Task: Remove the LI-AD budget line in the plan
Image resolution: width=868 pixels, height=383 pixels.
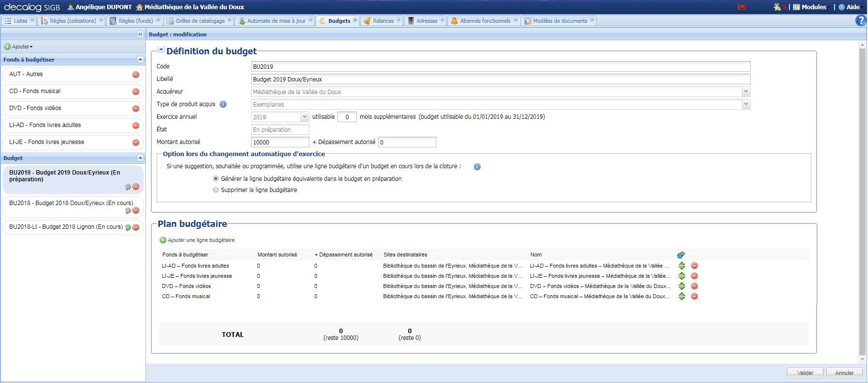Action: coord(694,266)
